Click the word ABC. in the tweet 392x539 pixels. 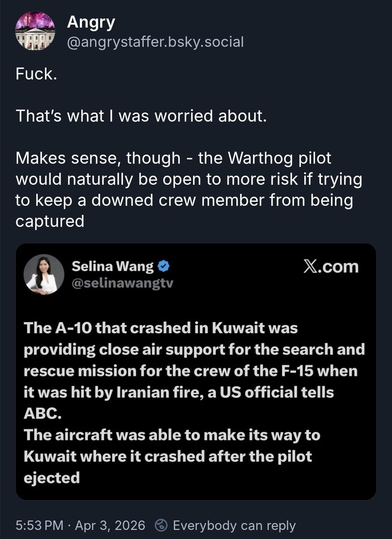click(x=42, y=413)
